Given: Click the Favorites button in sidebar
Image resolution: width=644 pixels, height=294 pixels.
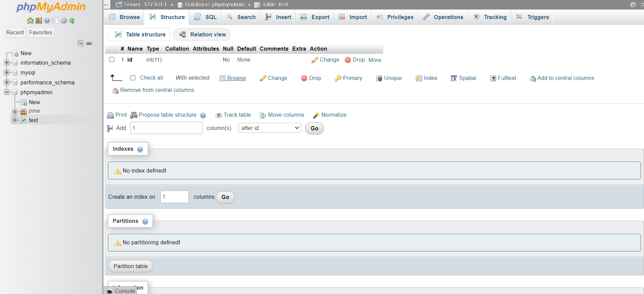Looking at the screenshot, I should coord(41,32).
